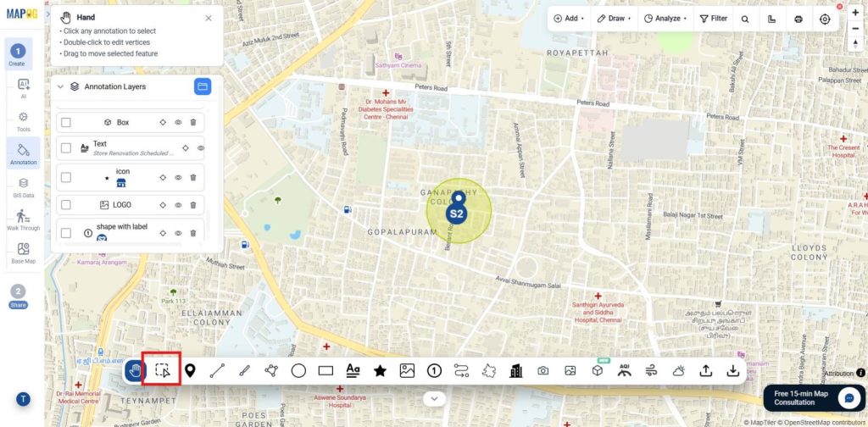The width and height of the screenshot is (868, 427).
Task: Select the weather cloud-sun tool
Action: [x=679, y=370]
